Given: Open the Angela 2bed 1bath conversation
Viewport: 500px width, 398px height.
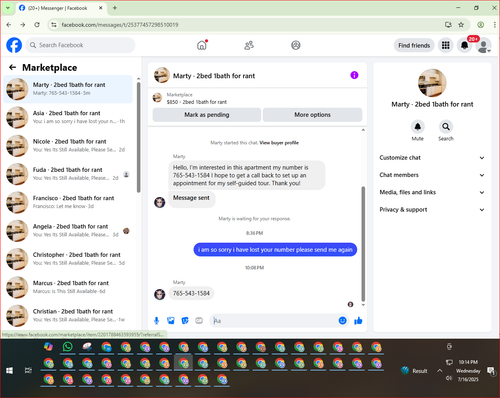Looking at the screenshot, I should 68,231.
